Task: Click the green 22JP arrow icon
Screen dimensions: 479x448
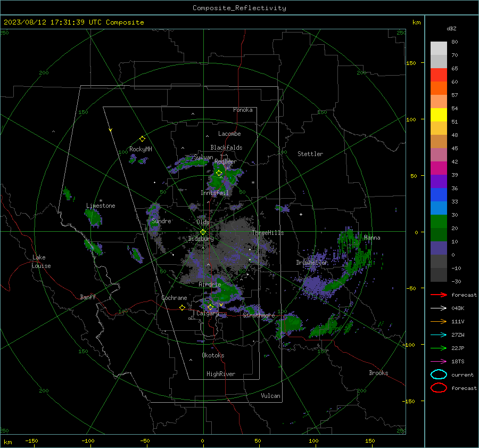Action: (x=439, y=348)
